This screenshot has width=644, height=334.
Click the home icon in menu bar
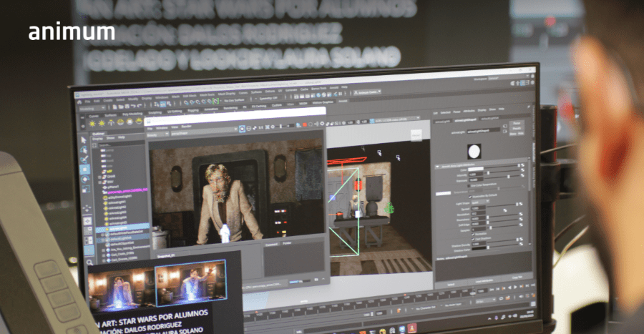pyautogui.click(x=79, y=102)
